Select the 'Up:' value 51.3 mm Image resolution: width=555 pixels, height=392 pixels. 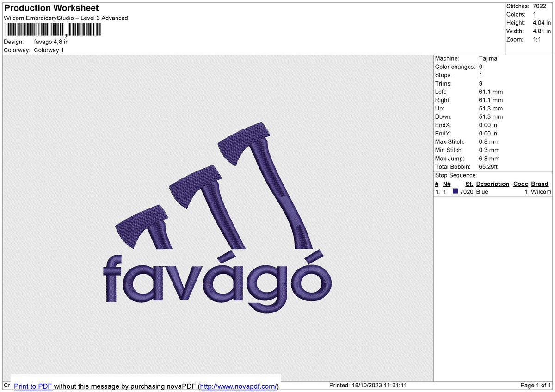(x=491, y=108)
